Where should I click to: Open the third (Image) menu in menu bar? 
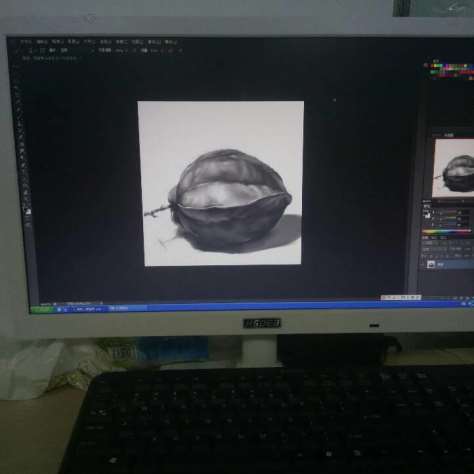click(x=58, y=42)
